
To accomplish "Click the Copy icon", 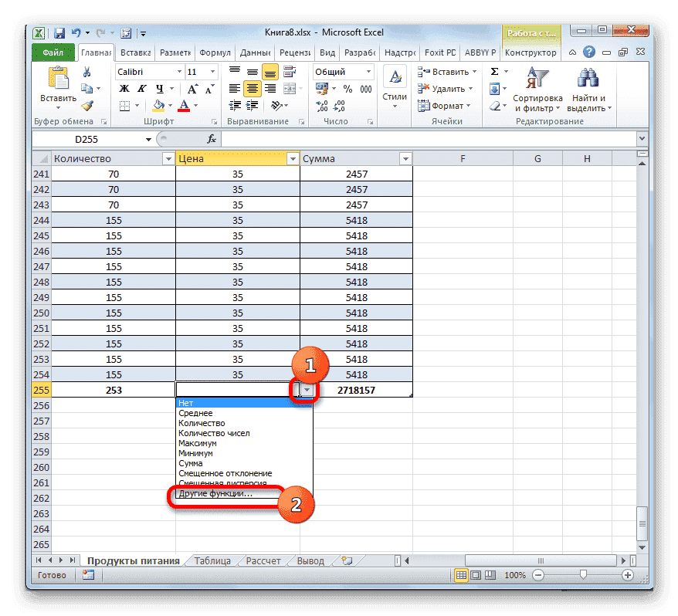I will 86,86.
